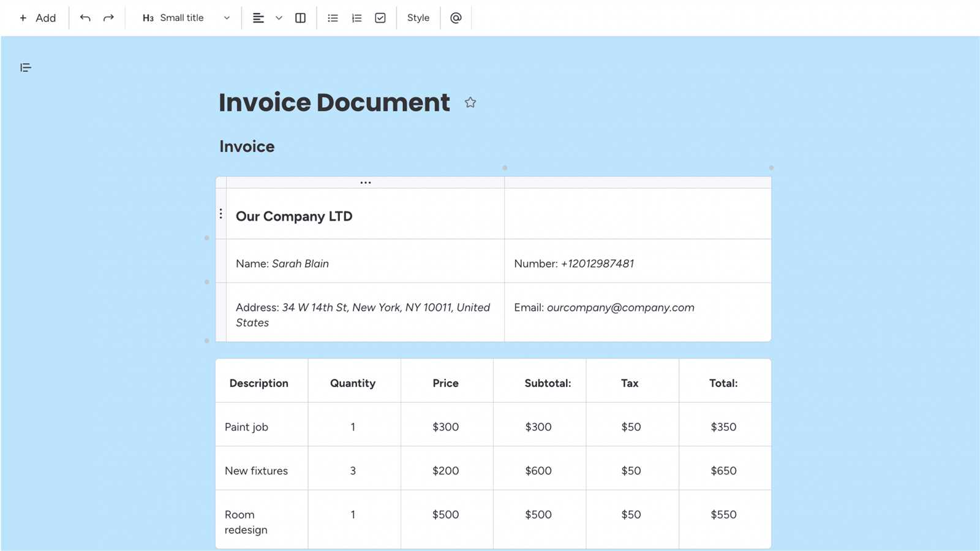980x551 pixels.
Task: Click the $650 total cell
Action: tap(725, 468)
